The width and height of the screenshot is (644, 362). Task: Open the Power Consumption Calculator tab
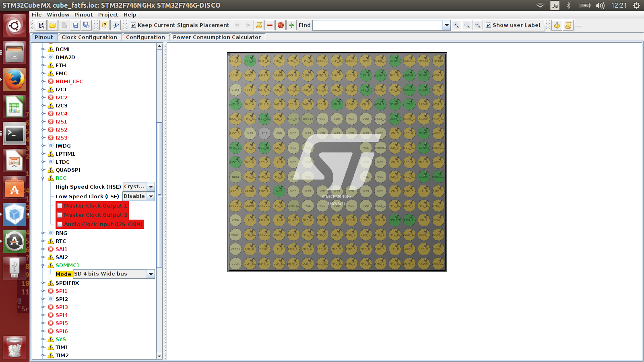tap(217, 37)
